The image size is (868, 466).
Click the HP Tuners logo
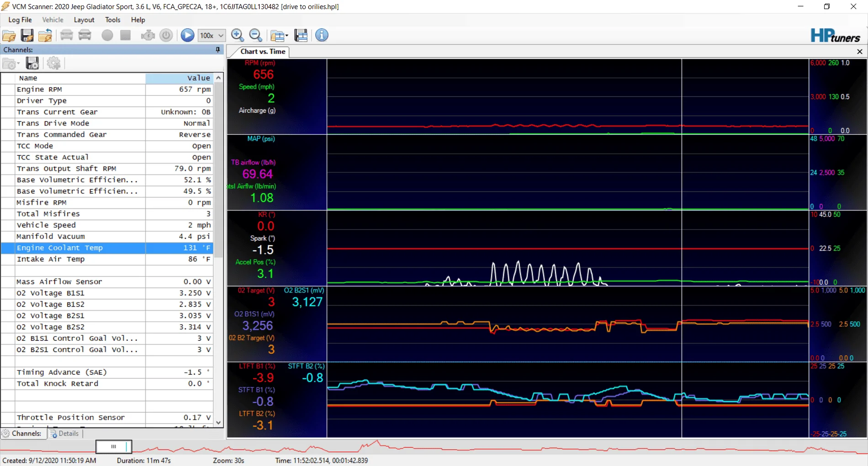835,36
